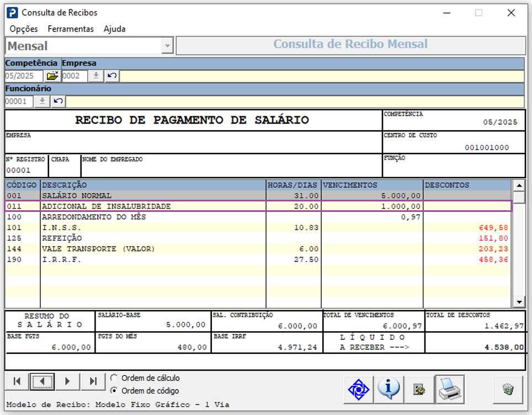The height and width of the screenshot is (415, 532).
Task: Open the Competência folder icon
Action: click(52, 76)
